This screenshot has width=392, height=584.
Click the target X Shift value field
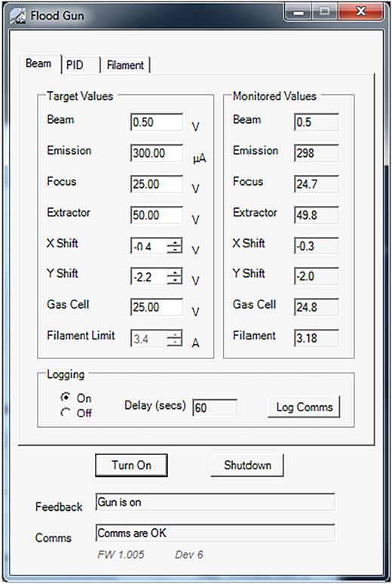[149, 246]
